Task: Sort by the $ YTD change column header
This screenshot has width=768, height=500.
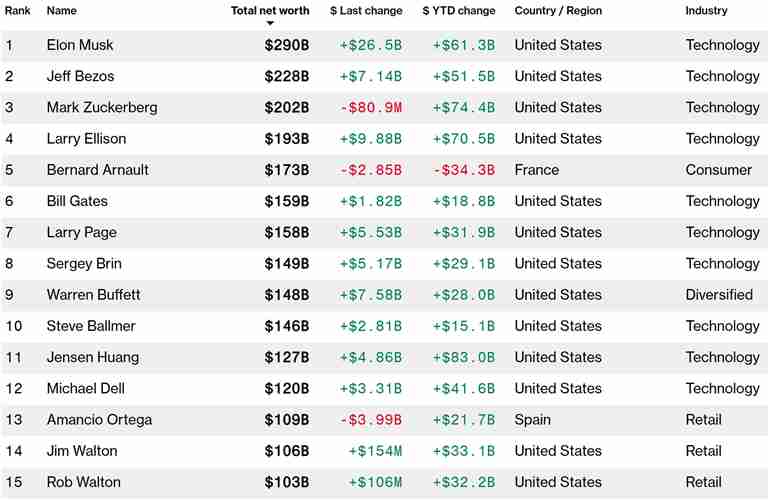Action: click(x=458, y=10)
